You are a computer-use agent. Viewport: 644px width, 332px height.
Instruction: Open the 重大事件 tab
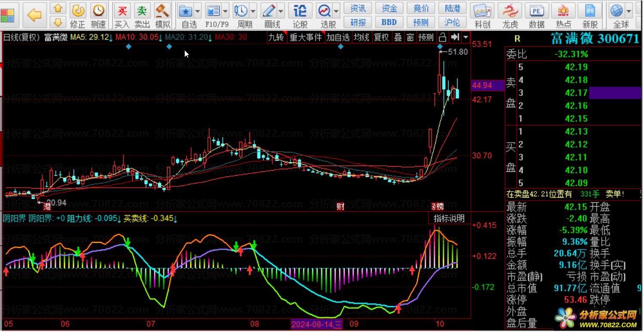pyautogui.click(x=305, y=37)
